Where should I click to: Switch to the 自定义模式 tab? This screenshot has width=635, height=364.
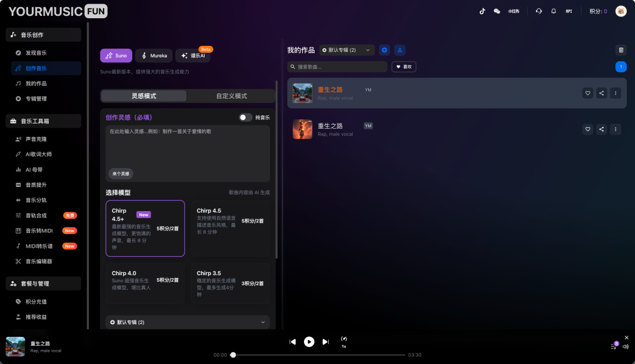click(232, 96)
